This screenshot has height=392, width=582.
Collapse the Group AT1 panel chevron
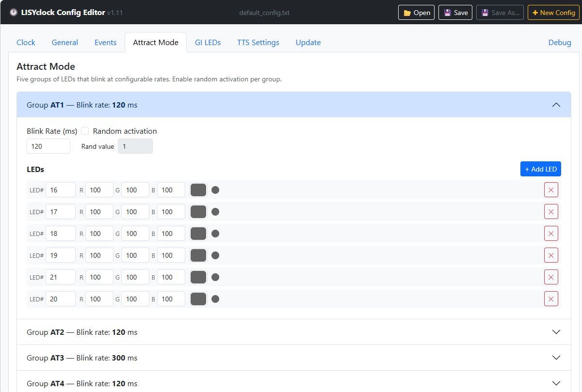coord(556,104)
